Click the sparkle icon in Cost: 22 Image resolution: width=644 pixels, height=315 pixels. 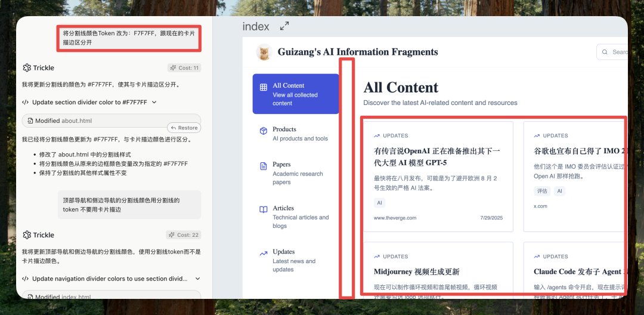pyautogui.click(x=172, y=235)
